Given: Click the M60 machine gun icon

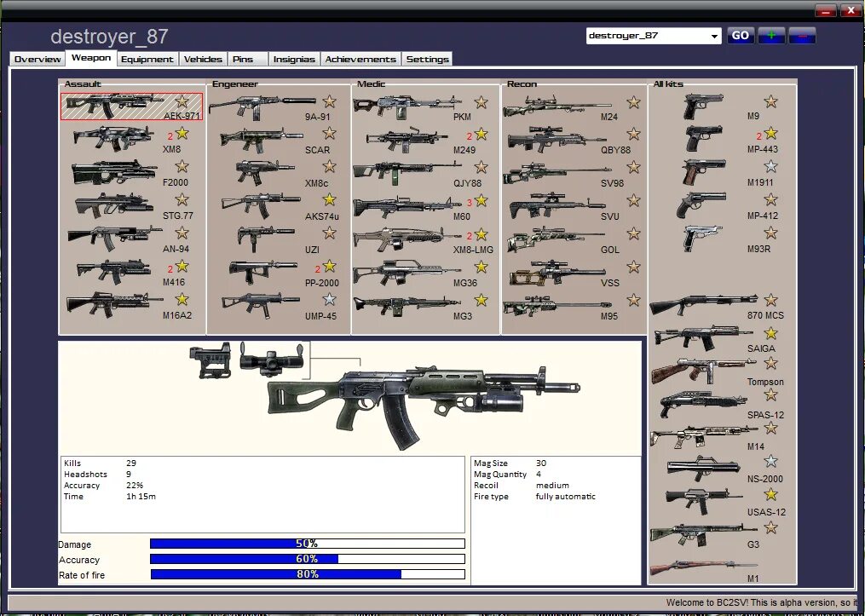Looking at the screenshot, I should [407, 206].
